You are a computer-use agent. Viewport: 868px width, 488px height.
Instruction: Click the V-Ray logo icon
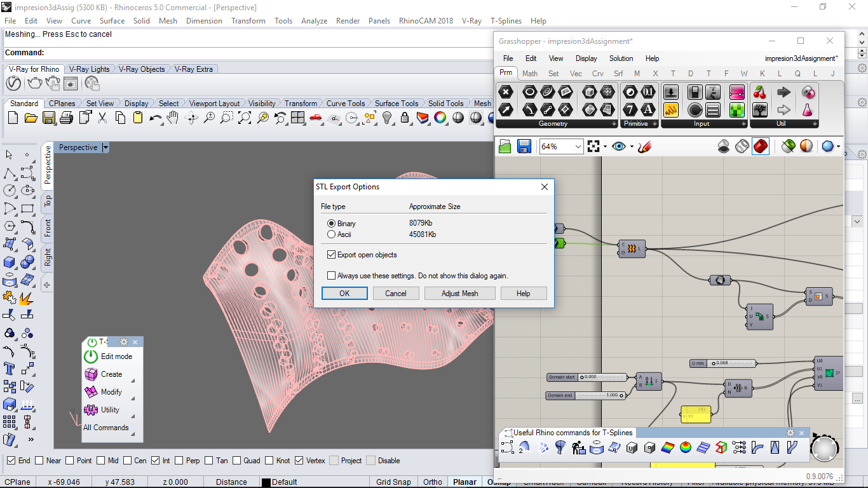[13, 83]
